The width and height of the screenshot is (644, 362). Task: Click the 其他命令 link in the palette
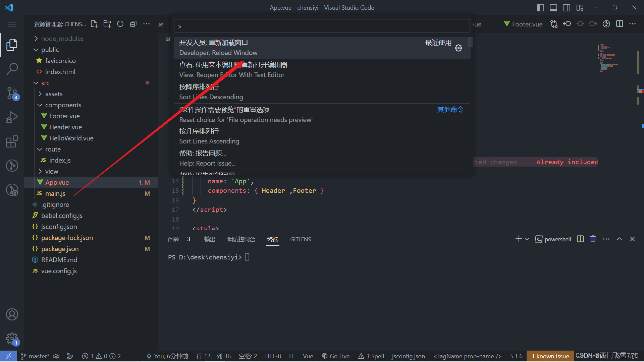tap(450, 109)
